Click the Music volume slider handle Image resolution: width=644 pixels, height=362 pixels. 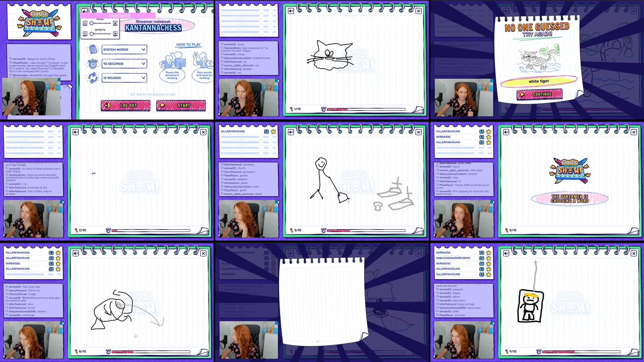coord(91,23)
